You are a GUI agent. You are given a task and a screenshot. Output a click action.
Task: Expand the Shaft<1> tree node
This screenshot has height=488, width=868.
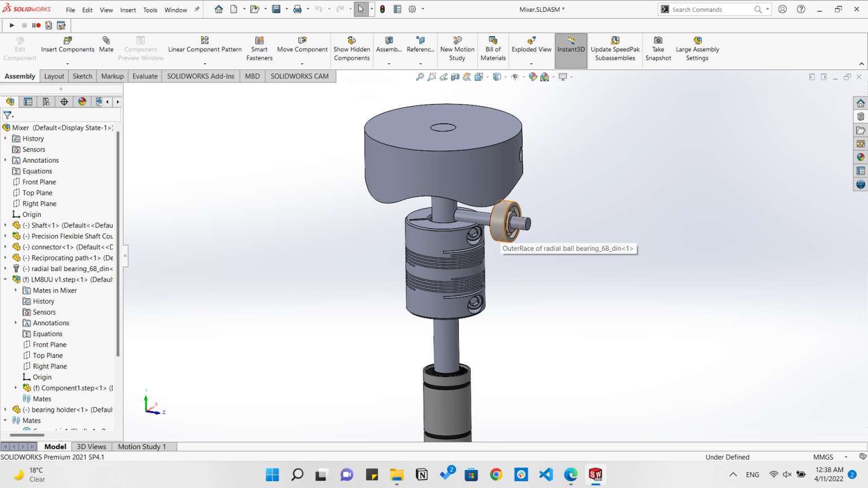[x=6, y=225]
